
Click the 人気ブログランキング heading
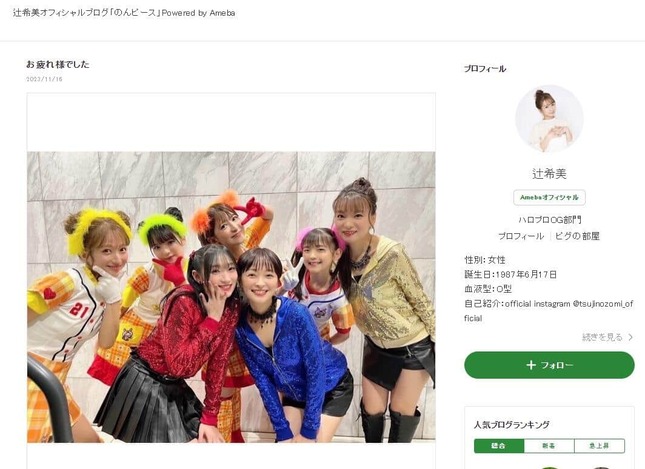tap(511, 425)
